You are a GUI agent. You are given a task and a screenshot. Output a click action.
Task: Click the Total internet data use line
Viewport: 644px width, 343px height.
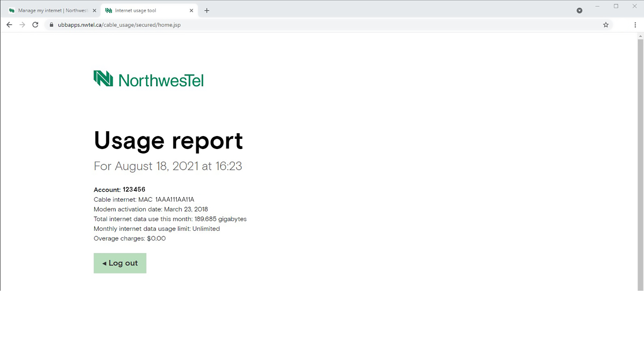coord(170,219)
